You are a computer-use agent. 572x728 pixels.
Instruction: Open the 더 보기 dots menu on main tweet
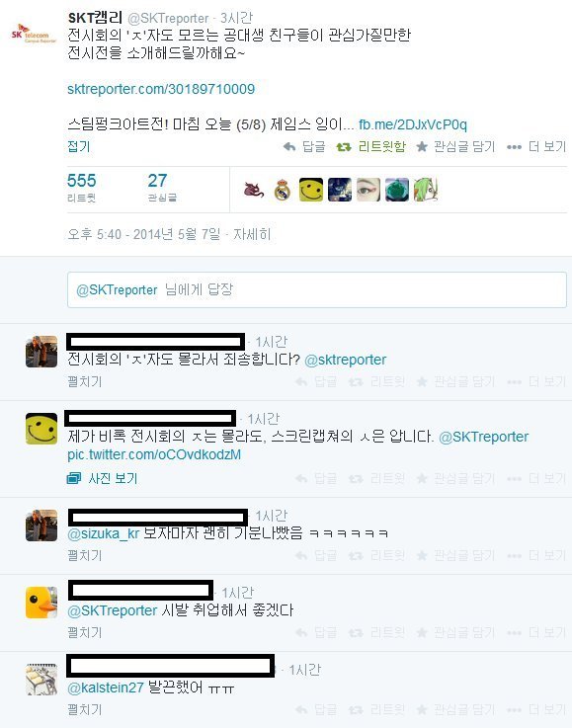(x=514, y=147)
